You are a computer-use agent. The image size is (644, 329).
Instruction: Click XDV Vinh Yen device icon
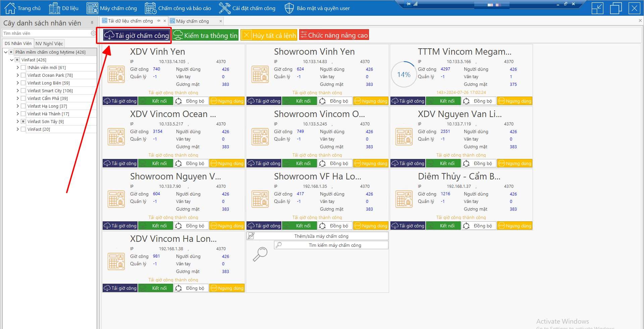click(x=116, y=74)
